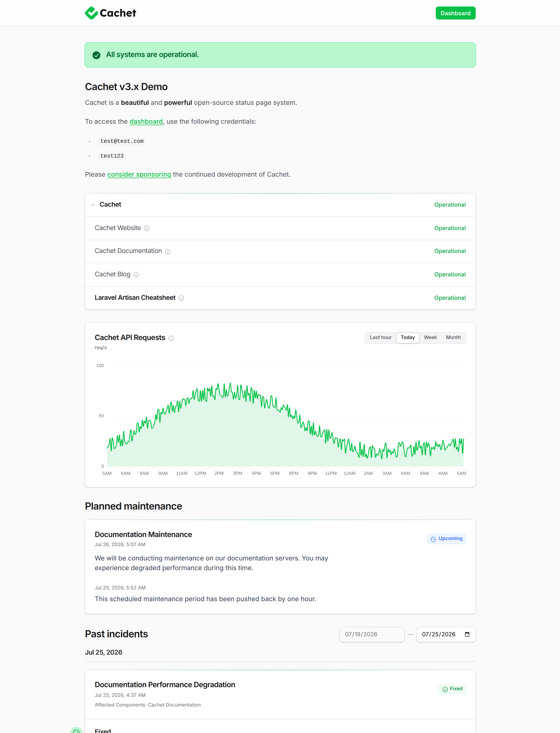Click the Cachet Documentation component name
This screenshot has height=733, width=560.
tap(128, 251)
